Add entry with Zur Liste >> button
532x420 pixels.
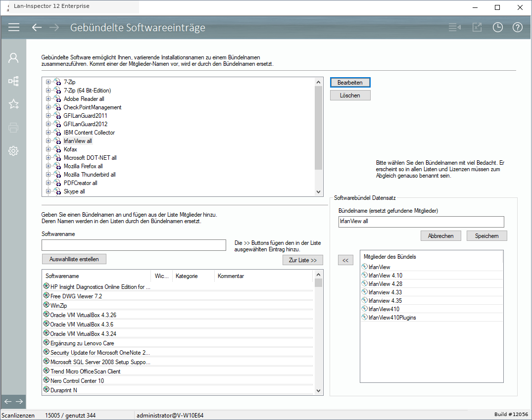(x=303, y=260)
